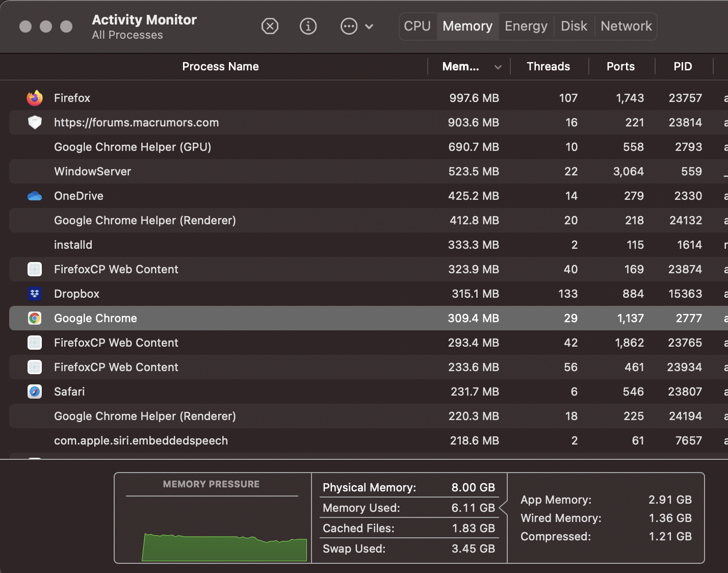Click PID 7657 in the siri embeddedspeech row
The height and width of the screenshot is (573, 728).
(x=688, y=440)
